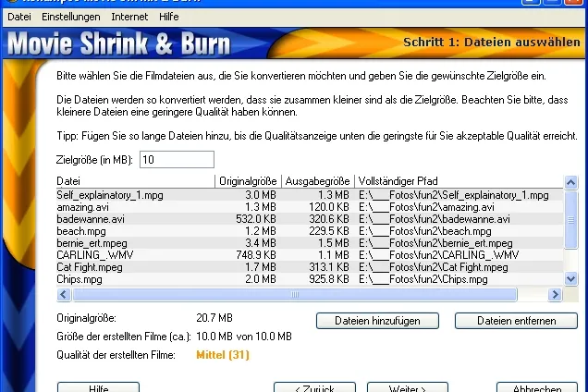Click the vertical scrollbar thumb
The height and width of the screenshot is (392, 588).
[x=570, y=220]
